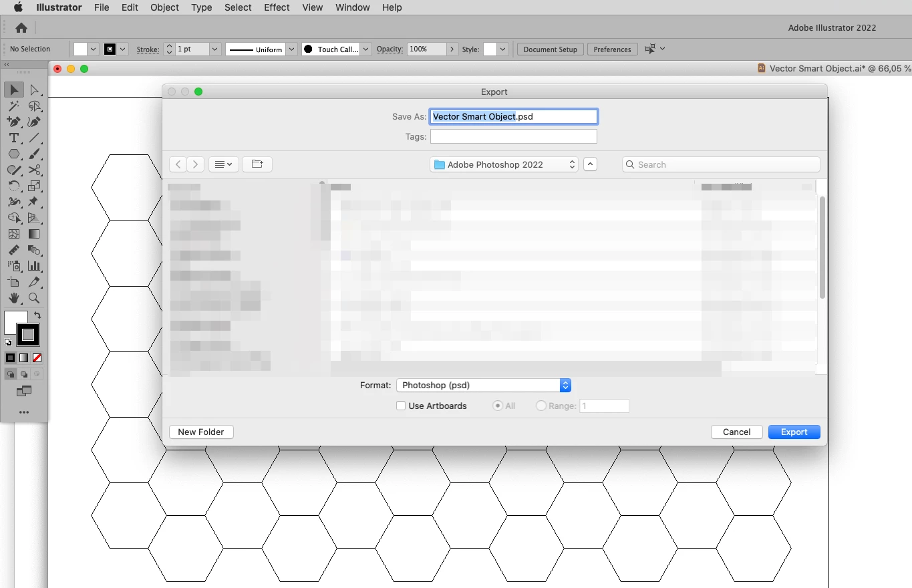Click the Cancel button

click(736, 432)
